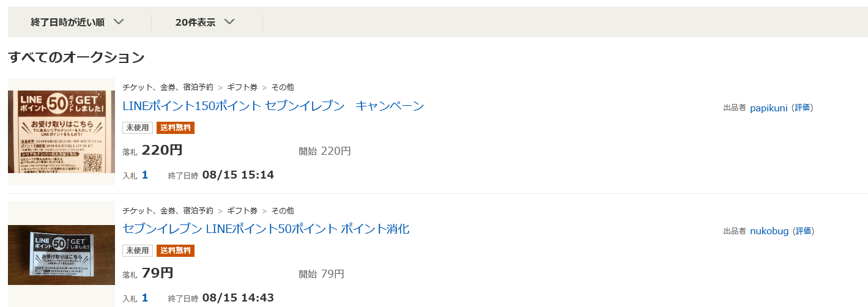Visit seller nukobug's profile
Screen dimensions: 868x307
click(x=770, y=231)
